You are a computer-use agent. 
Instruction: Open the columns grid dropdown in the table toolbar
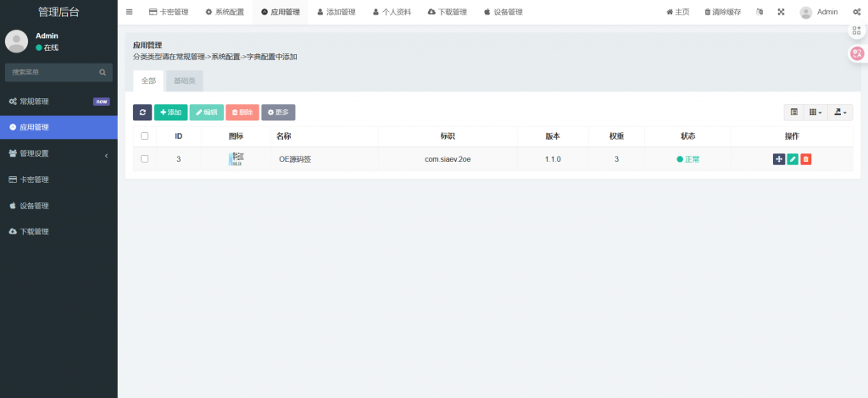coord(815,112)
